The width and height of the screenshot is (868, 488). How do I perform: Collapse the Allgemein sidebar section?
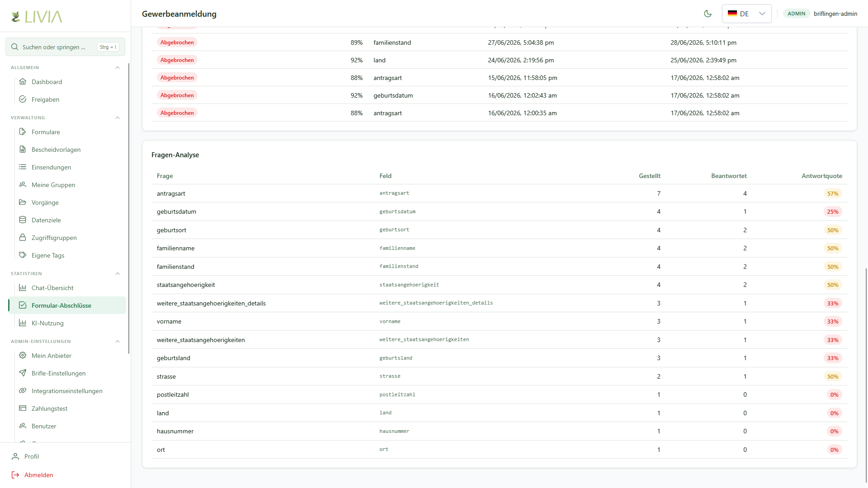pos(118,68)
